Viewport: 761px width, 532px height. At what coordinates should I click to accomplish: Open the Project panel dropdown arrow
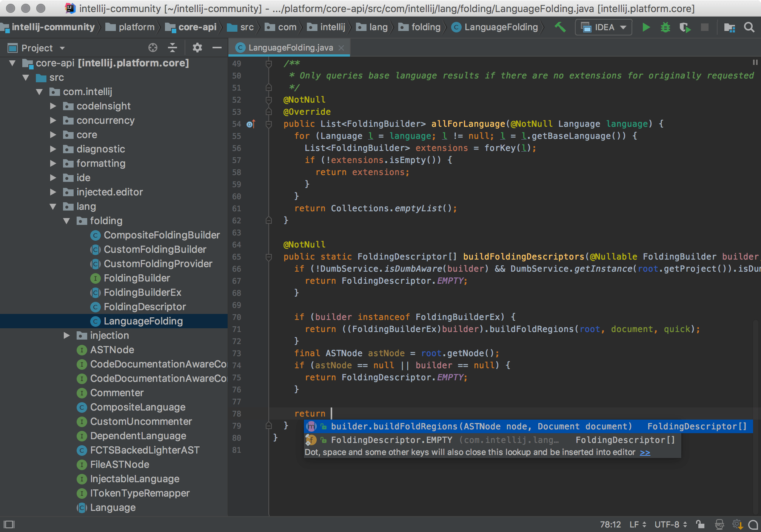point(64,48)
